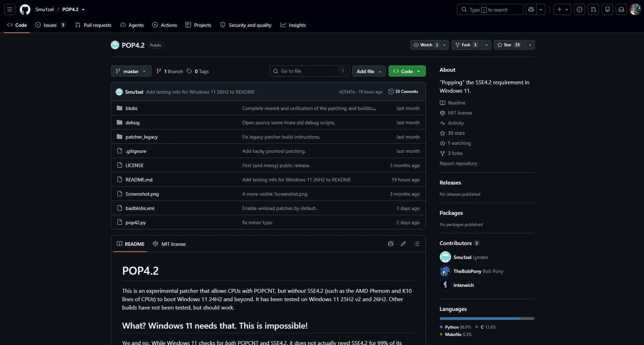Open the Actions tab

165,25
